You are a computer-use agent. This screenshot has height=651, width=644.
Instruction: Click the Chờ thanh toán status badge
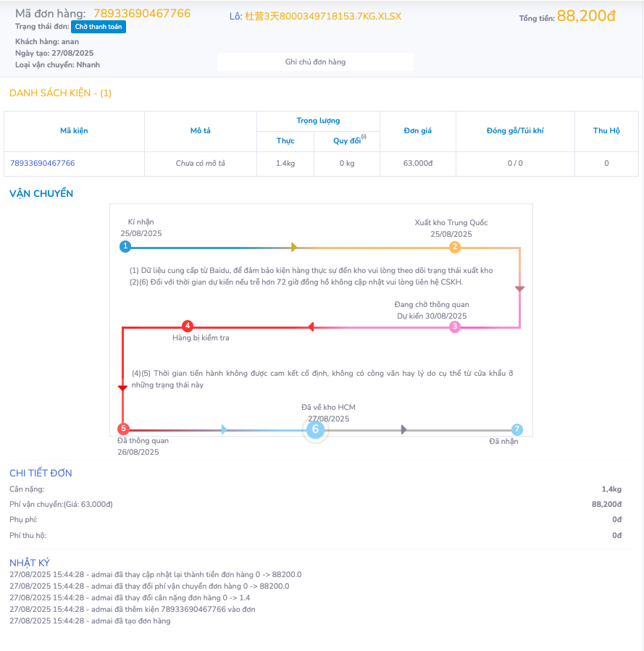(99, 27)
